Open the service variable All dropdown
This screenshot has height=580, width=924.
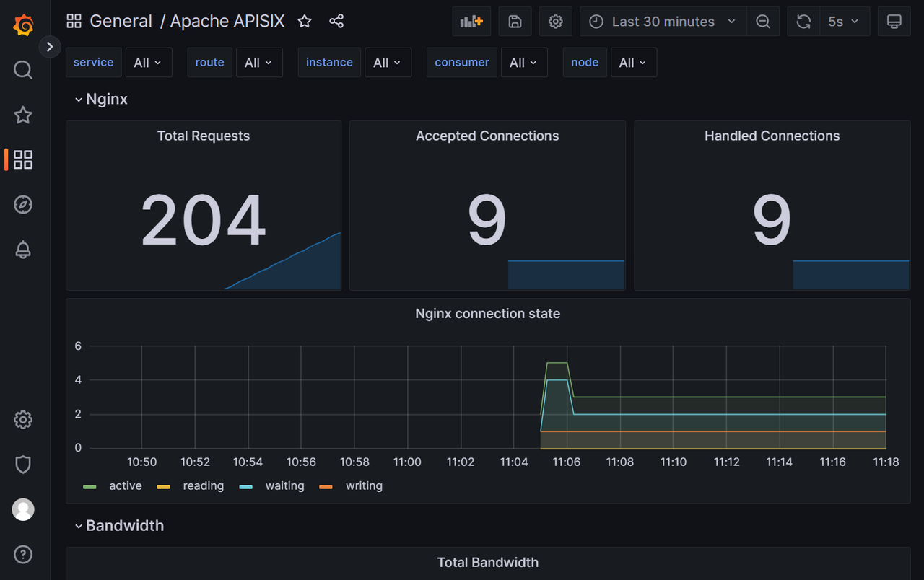(149, 63)
